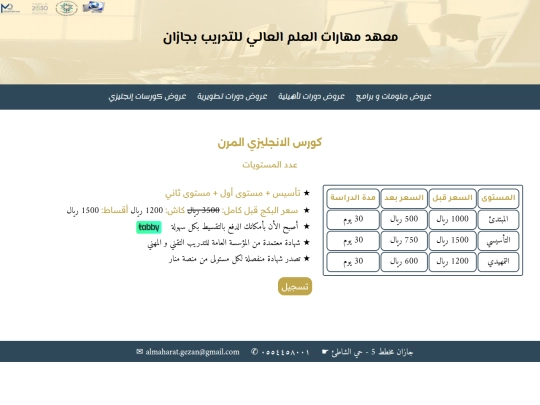Click the line شهادة معتمدة من المؤسسة العامة
Screen dimensions: 540x405
click(224, 243)
